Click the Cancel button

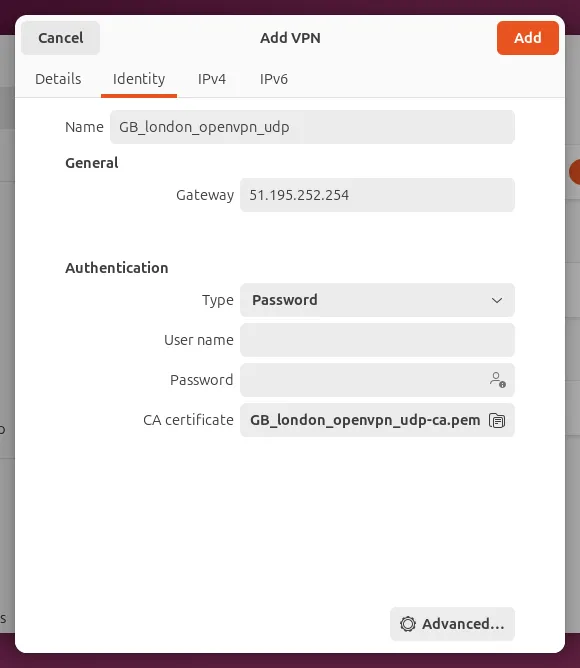61,38
